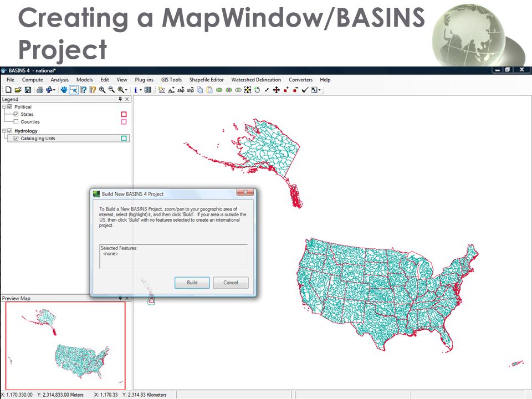Click the Add Shape icon with plus
532x399 pixels.
tap(171, 90)
